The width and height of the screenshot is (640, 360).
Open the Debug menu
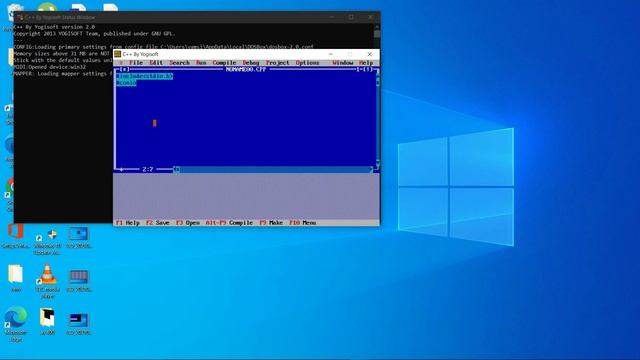pyautogui.click(x=251, y=63)
